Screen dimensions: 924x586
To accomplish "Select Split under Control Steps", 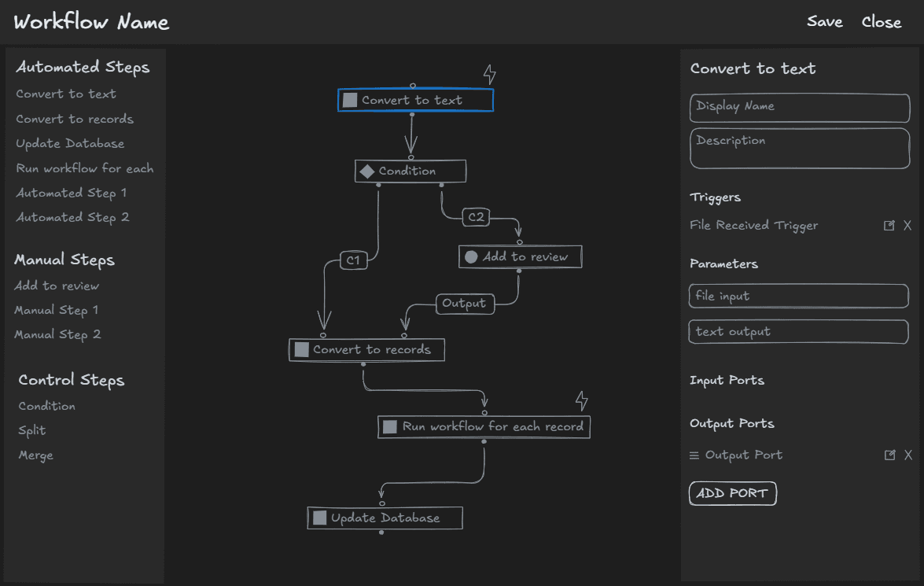I will pyautogui.click(x=32, y=430).
